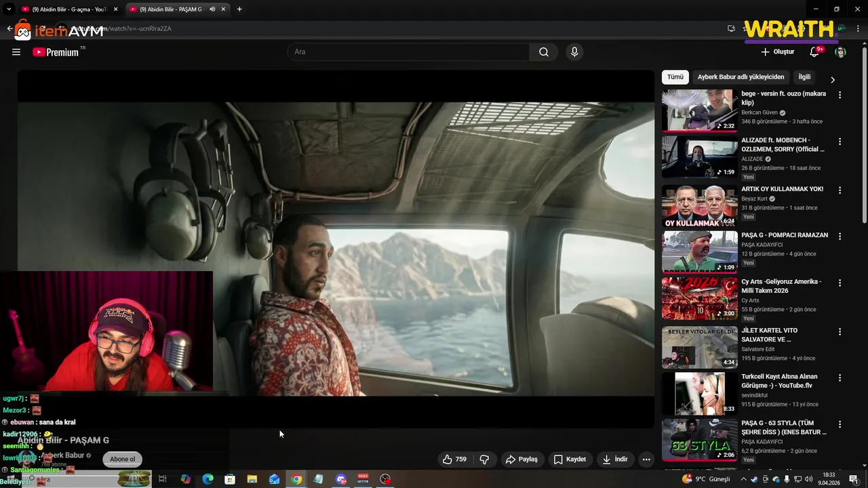Switch to Abidin Bilir - G-açma tab

[x=69, y=9]
